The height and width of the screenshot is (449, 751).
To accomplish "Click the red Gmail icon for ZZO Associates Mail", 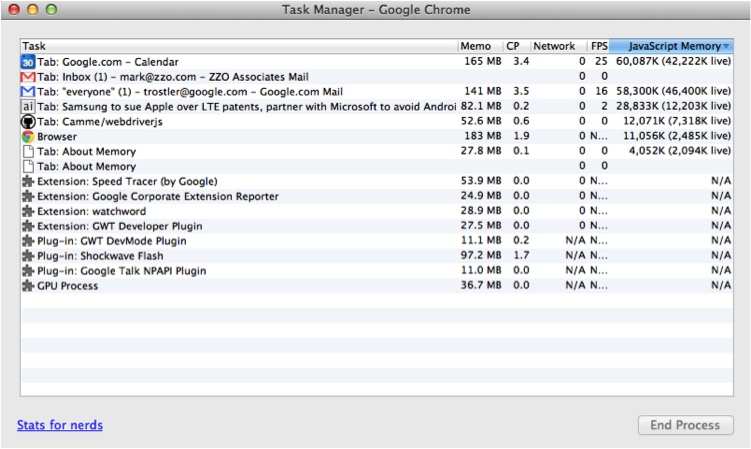I will 28,77.
